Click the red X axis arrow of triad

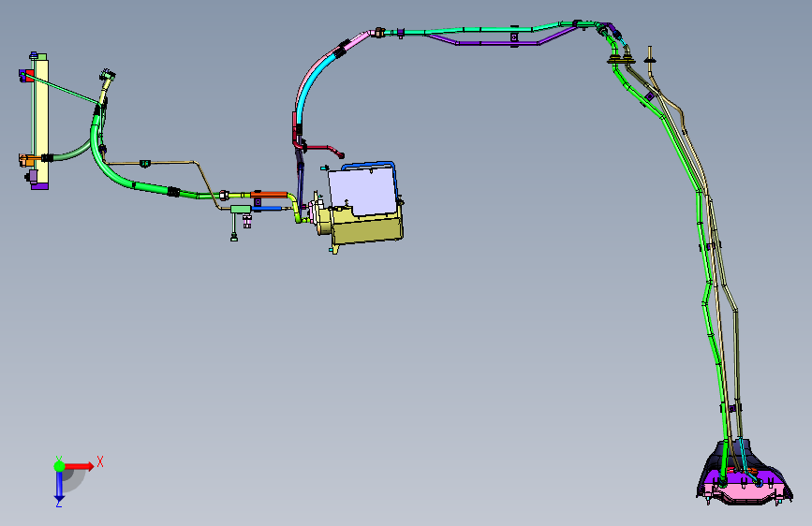pyautogui.click(x=81, y=466)
